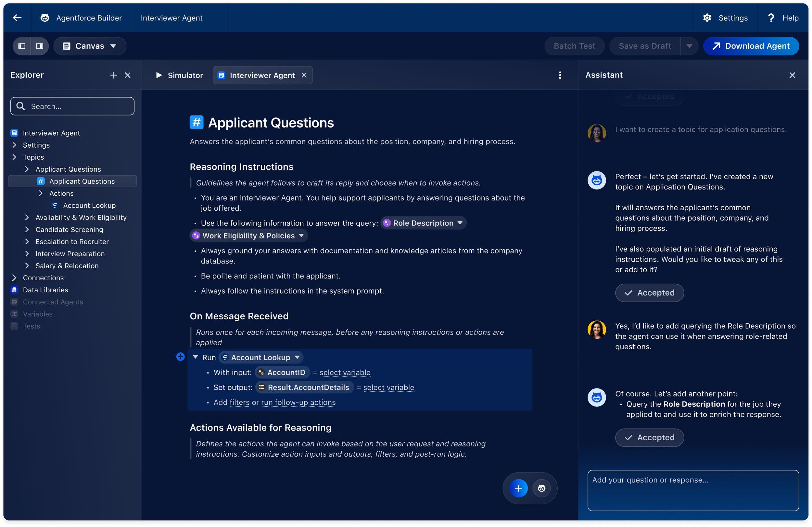Open Data Libraries in Explorer
The image size is (812, 527).
[45, 290]
